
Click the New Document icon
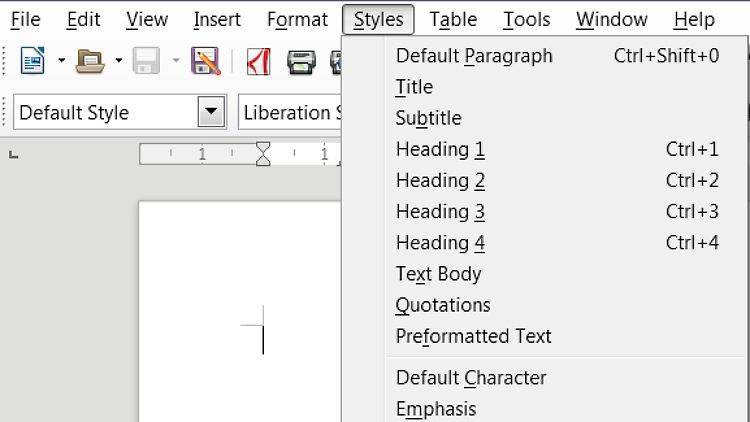32,61
